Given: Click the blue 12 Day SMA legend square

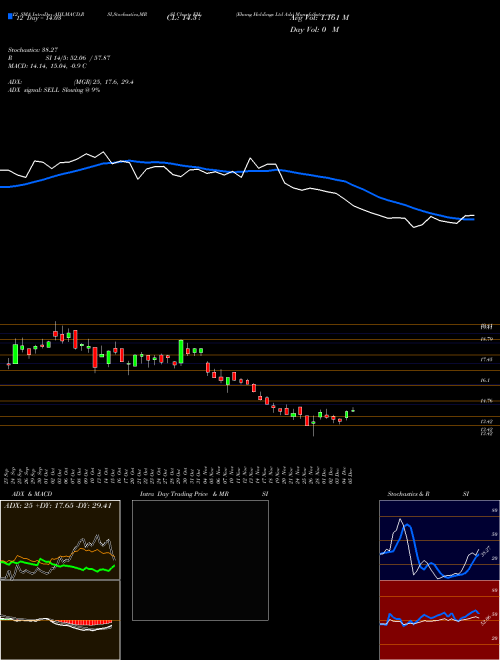Looking at the screenshot, I should click(10, 17).
